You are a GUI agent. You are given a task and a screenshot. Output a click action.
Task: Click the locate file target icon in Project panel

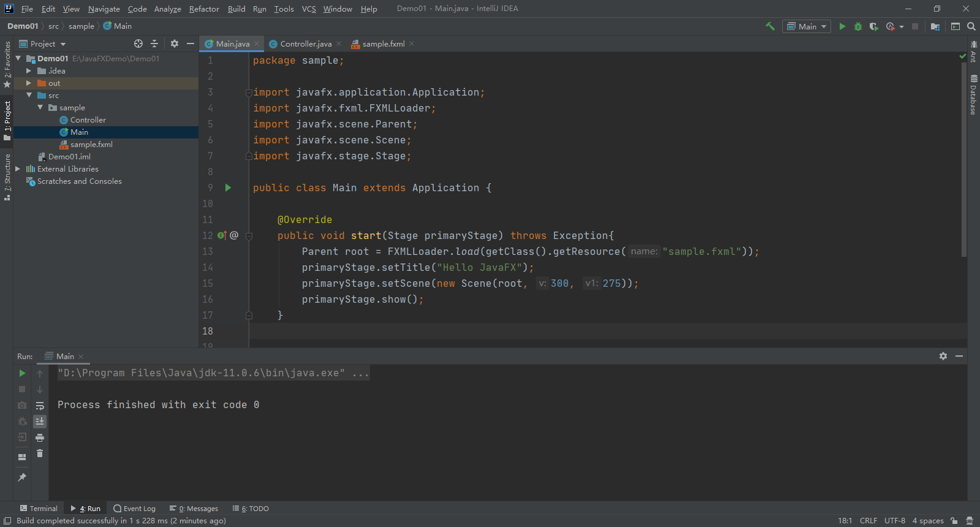138,44
